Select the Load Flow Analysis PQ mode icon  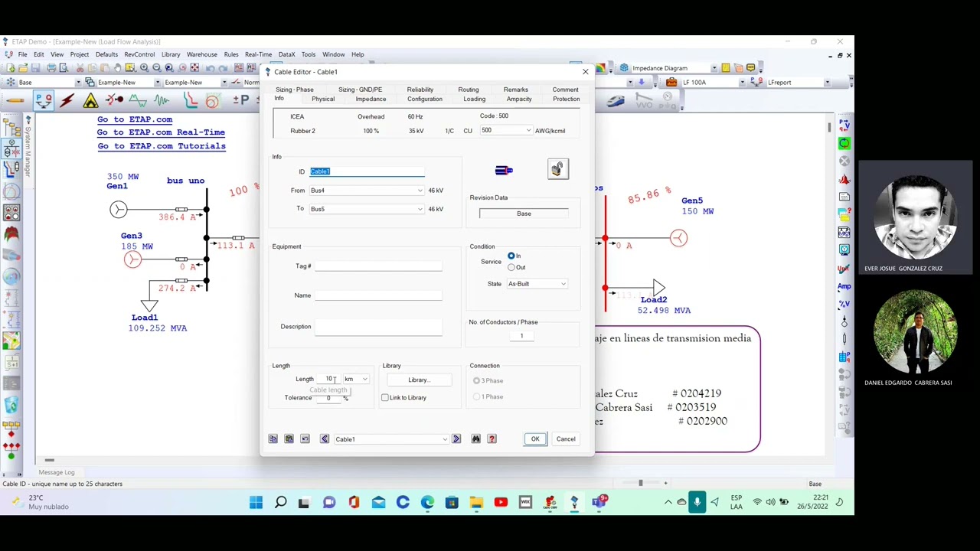[44, 100]
